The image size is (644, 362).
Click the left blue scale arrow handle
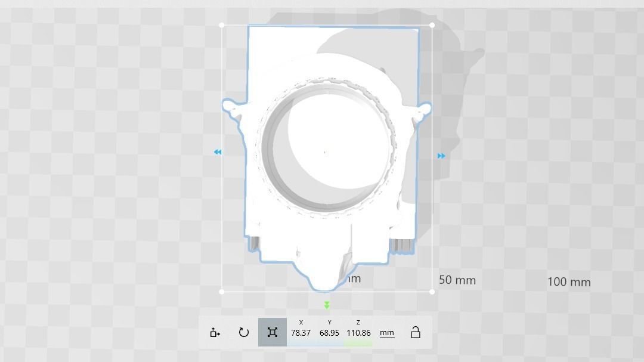[217, 152]
